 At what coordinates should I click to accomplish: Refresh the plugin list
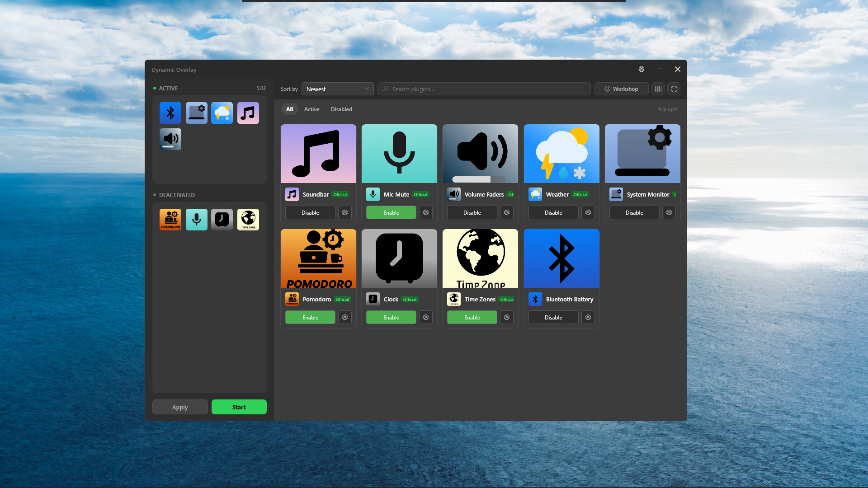click(674, 89)
